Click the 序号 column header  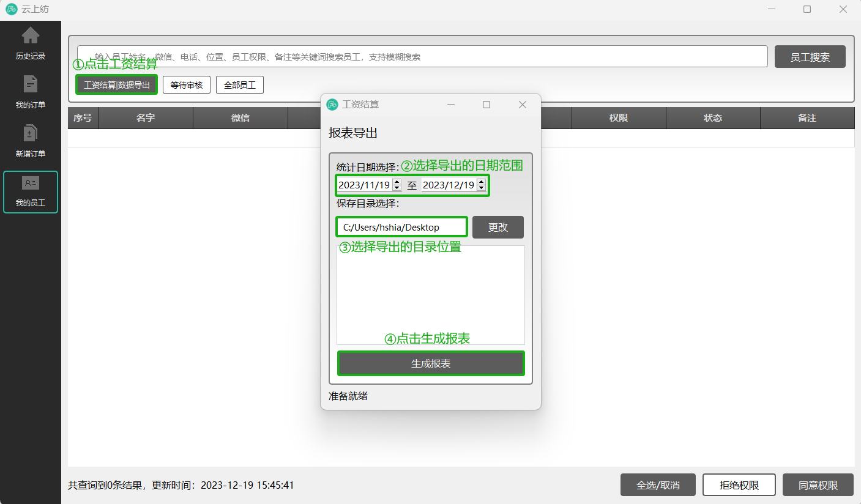pyautogui.click(x=83, y=118)
